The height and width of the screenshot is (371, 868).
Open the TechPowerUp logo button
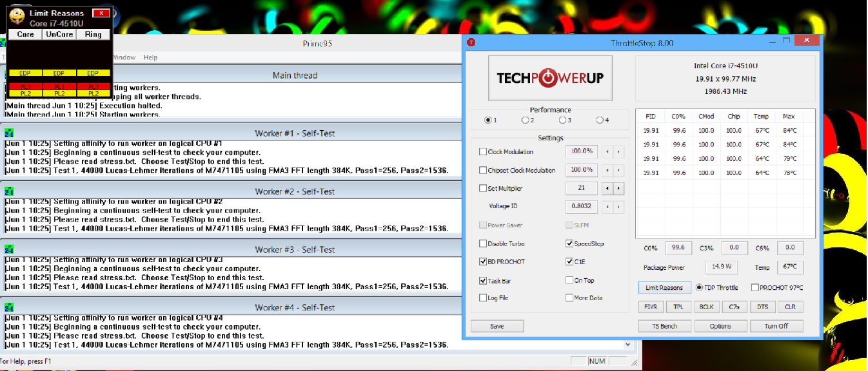(x=550, y=78)
